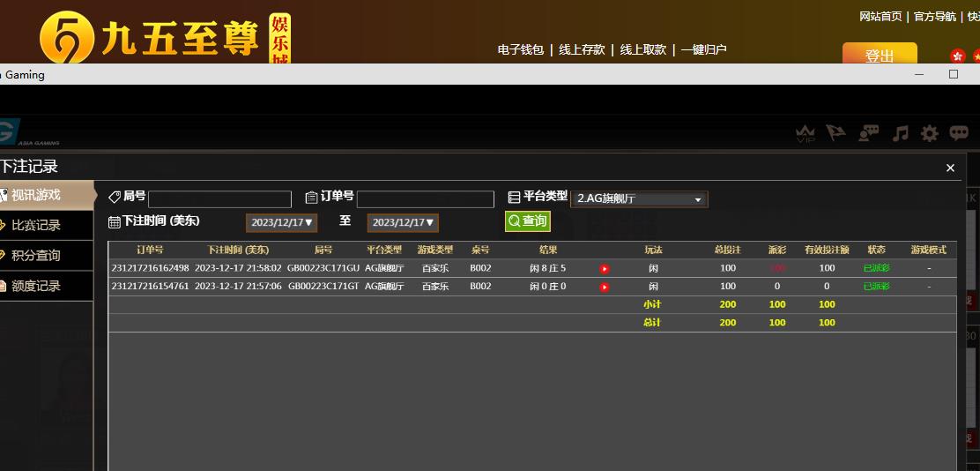Select the 视讯游戏 tab
980x471 pixels.
coord(47,195)
